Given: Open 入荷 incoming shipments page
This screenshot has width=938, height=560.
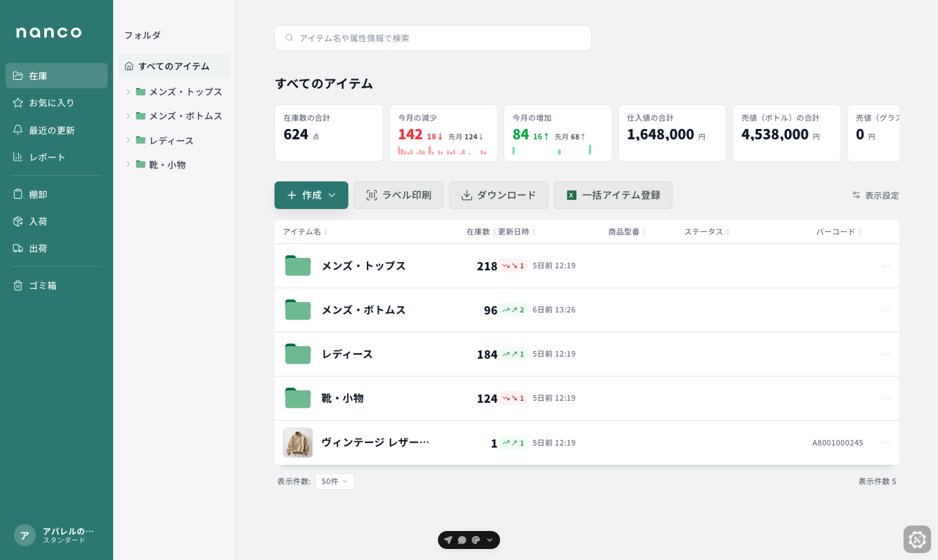Looking at the screenshot, I should pyautogui.click(x=57, y=221).
